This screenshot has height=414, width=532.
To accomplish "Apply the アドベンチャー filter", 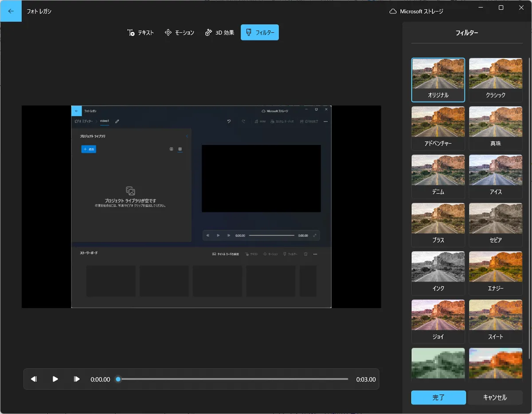I will coord(438,128).
